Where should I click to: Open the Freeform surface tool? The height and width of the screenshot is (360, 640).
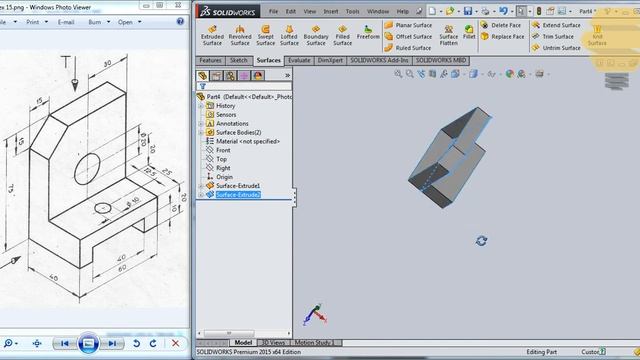(368, 33)
